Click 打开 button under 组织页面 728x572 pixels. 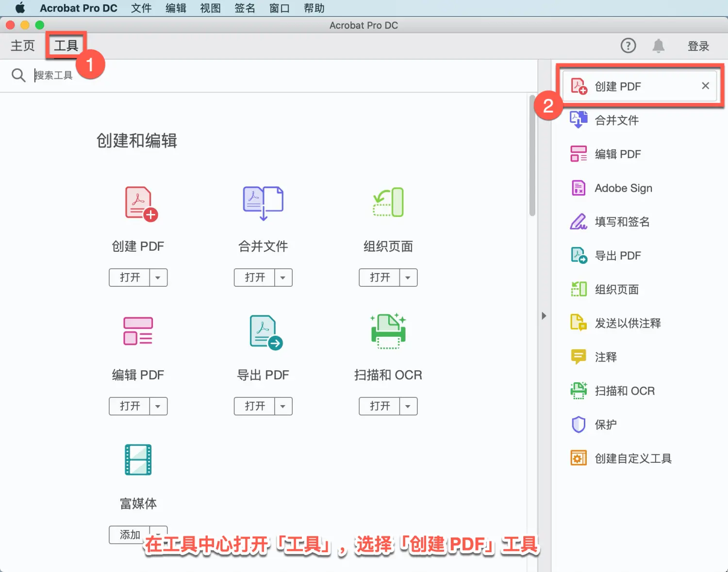coord(380,278)
